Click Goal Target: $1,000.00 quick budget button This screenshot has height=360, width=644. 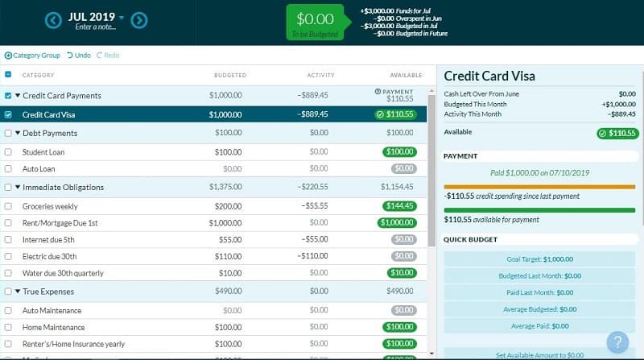539,259
